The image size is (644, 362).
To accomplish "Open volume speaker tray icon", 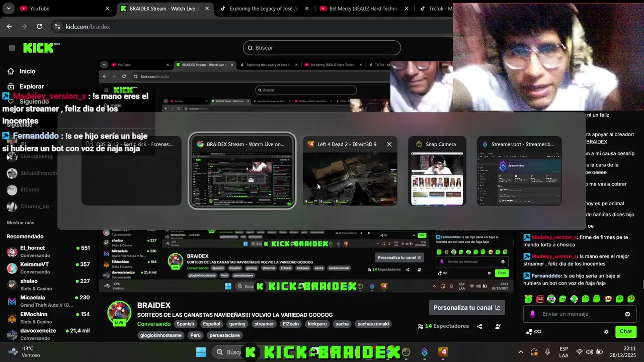I will [589, 352].
